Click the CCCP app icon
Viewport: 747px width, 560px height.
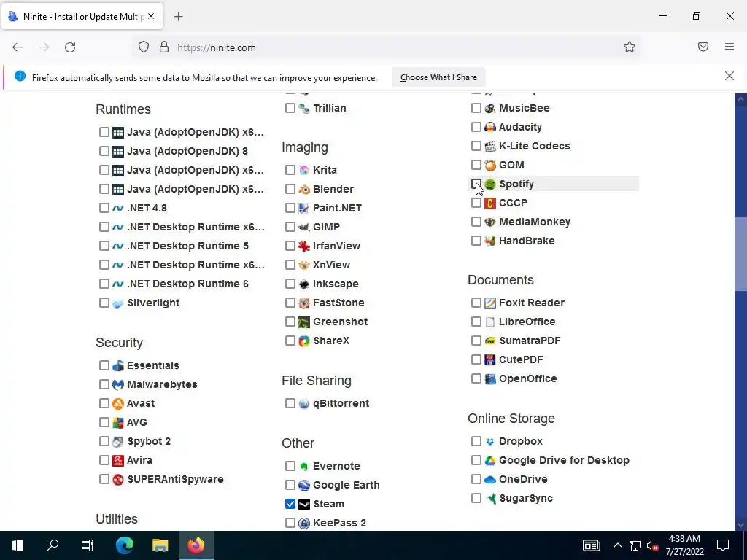pos(490,203)
